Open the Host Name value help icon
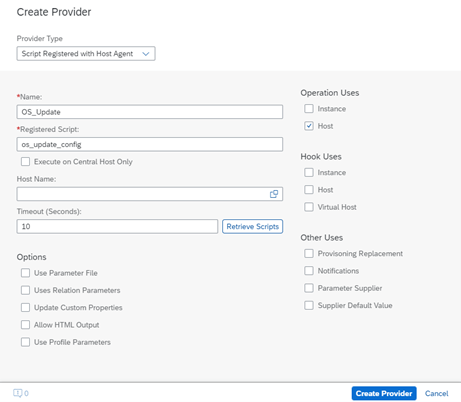This screenshot has width=461, height=402. [274, 194]
